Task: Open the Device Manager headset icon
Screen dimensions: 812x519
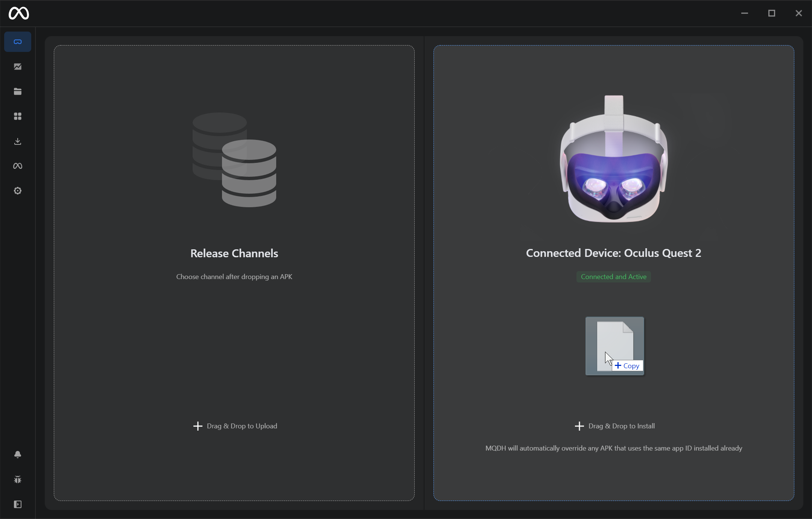Action: click(18, 42)
